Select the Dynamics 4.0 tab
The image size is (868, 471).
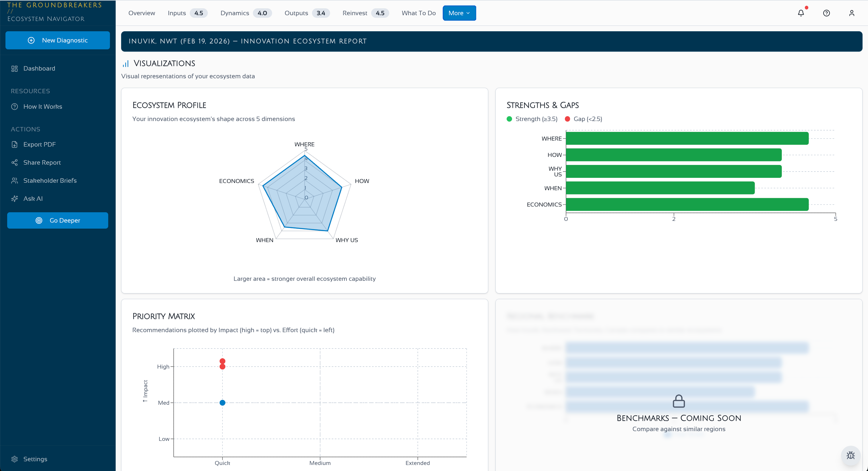[x=245, y=13]
